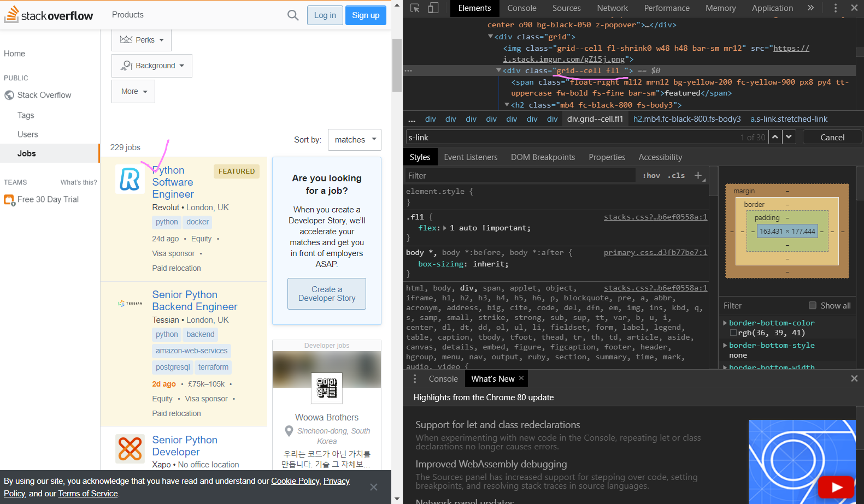This screenshot has height=504, width=864.
Task: Collapse the grid--cell fl1 div node
Action: pos(498,70)
